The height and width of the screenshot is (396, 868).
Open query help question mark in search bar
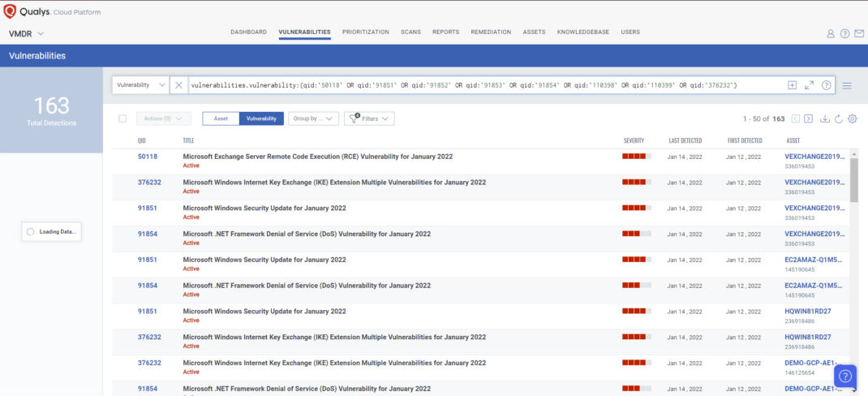point(827,85)
